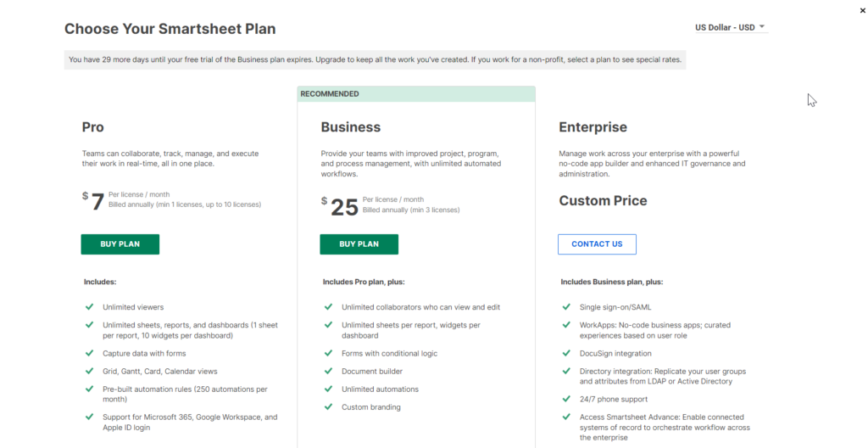Click checkmark beside Unlimited viewers

[89, 306]
